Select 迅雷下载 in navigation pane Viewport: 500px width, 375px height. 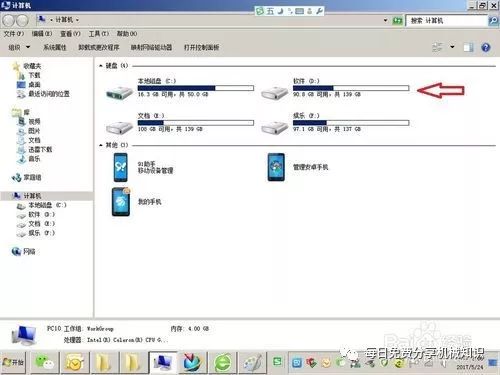pos(35,149)
